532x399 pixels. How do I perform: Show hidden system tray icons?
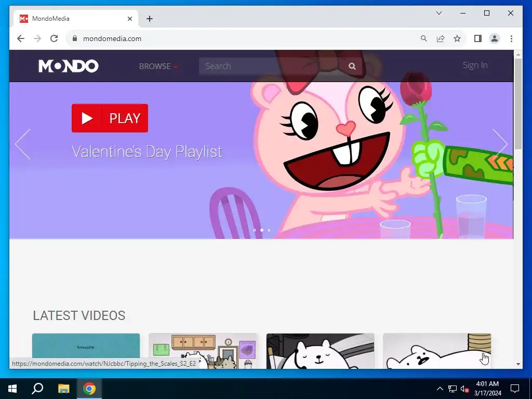[x=440, y=389]
